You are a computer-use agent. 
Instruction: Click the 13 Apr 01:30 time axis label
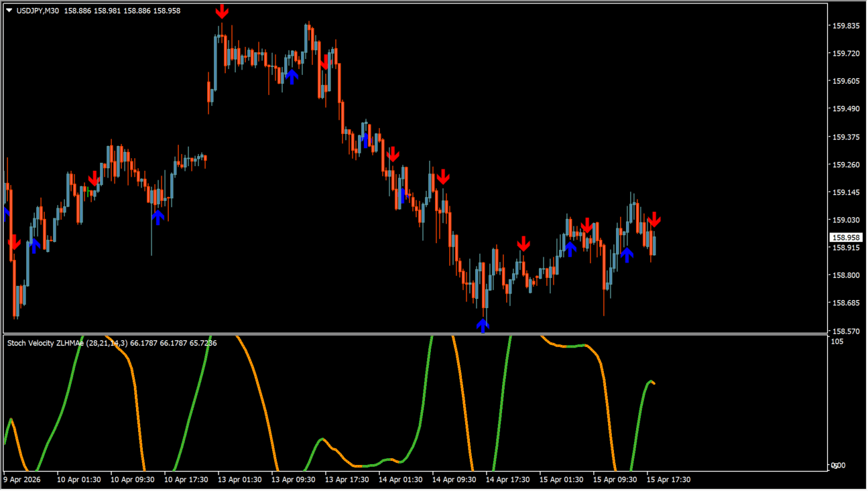pyautogui.click(x=239, y=480)
